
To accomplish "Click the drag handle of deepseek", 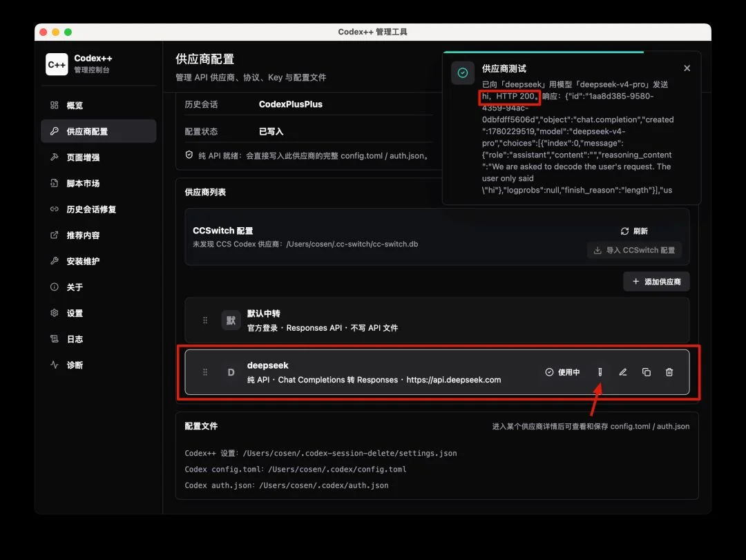I will (x=205, y=372).
